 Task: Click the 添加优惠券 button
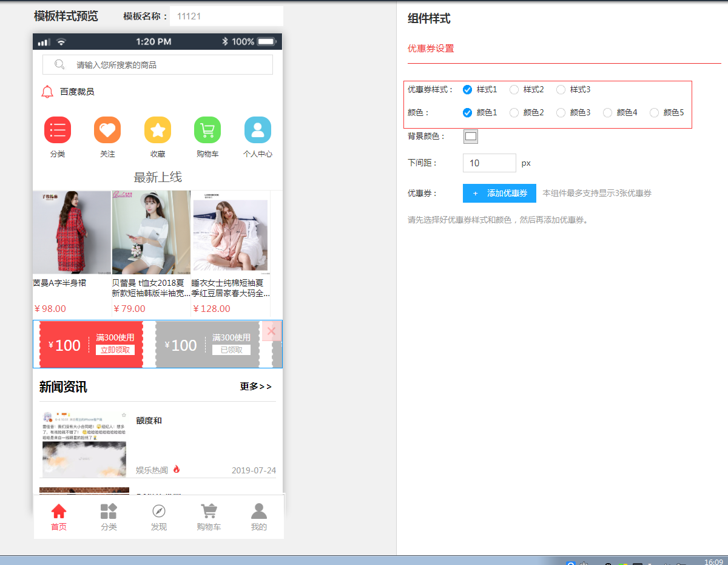pos(499,193)
